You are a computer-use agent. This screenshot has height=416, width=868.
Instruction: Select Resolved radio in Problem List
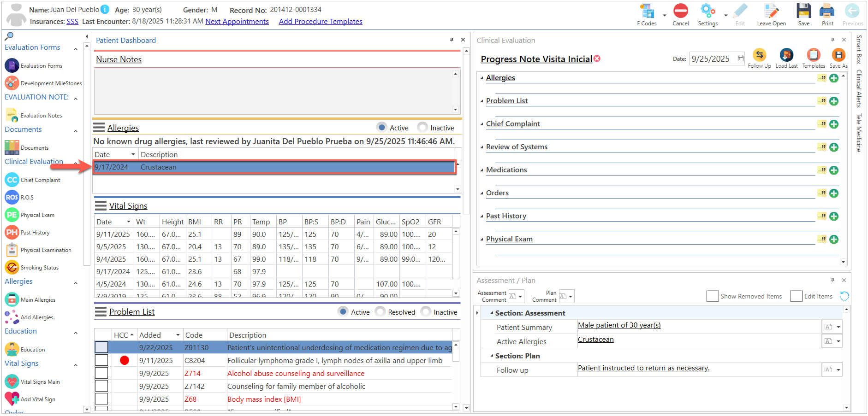coord(380,311)
